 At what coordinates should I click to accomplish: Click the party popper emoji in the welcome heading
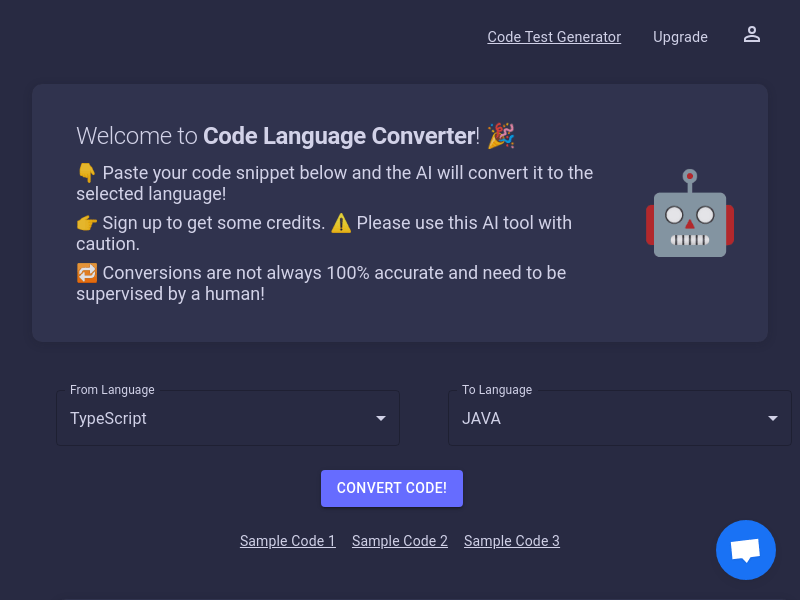(501, 135)
